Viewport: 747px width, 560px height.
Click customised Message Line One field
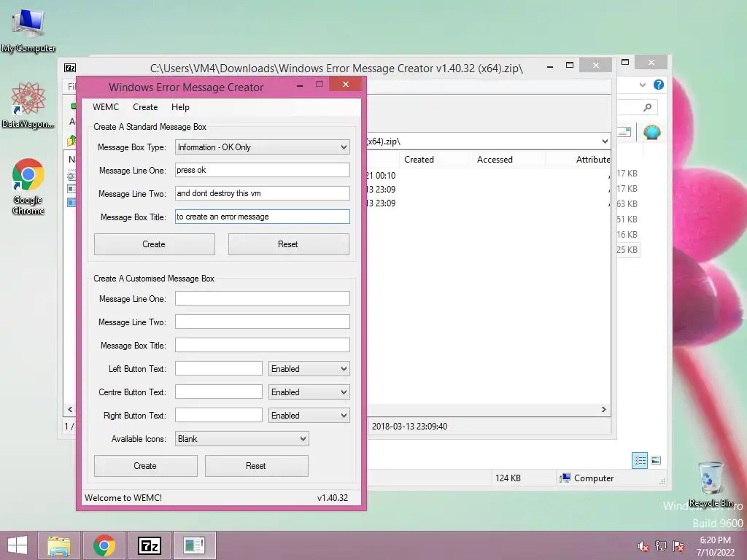(x=263, y=298)
